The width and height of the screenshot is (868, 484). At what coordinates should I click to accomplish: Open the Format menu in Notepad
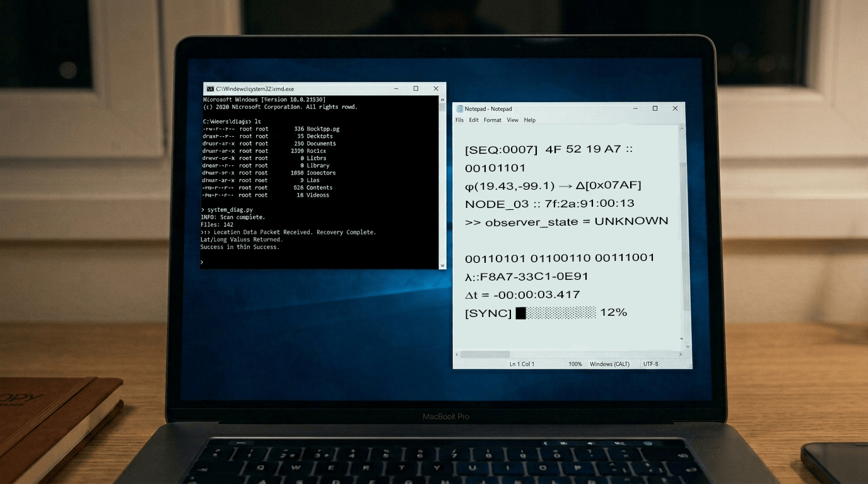click(x=493, y=120)
